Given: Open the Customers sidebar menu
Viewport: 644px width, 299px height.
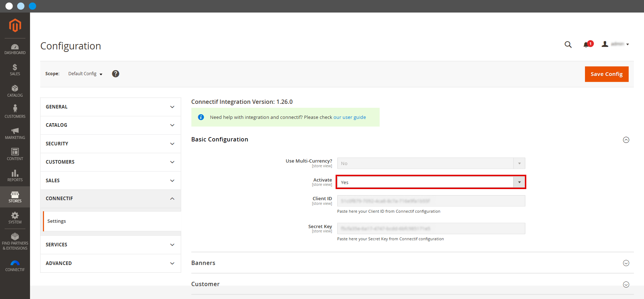Looking at the screenshot, I should 15,112.
